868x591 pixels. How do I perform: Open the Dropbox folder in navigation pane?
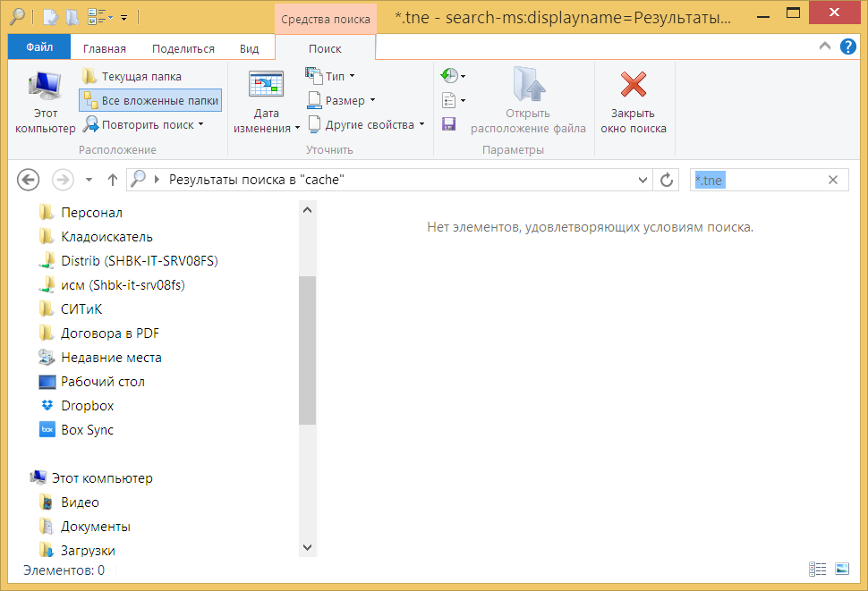(87, 406)
